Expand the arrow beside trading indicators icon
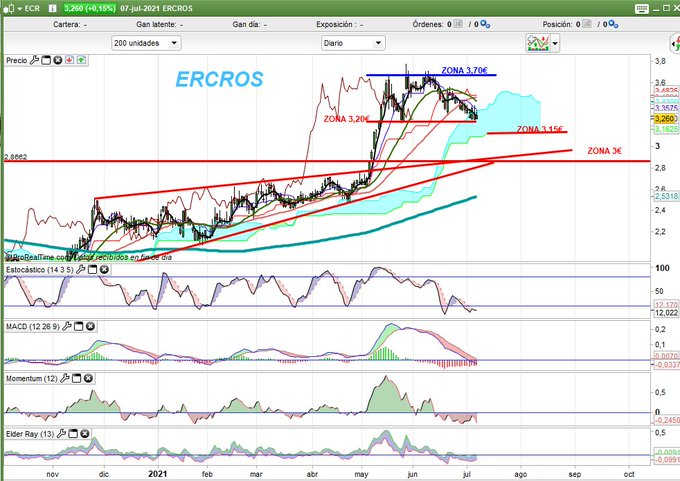Screen dimensions: 680x481 click(x=555, y=43)
